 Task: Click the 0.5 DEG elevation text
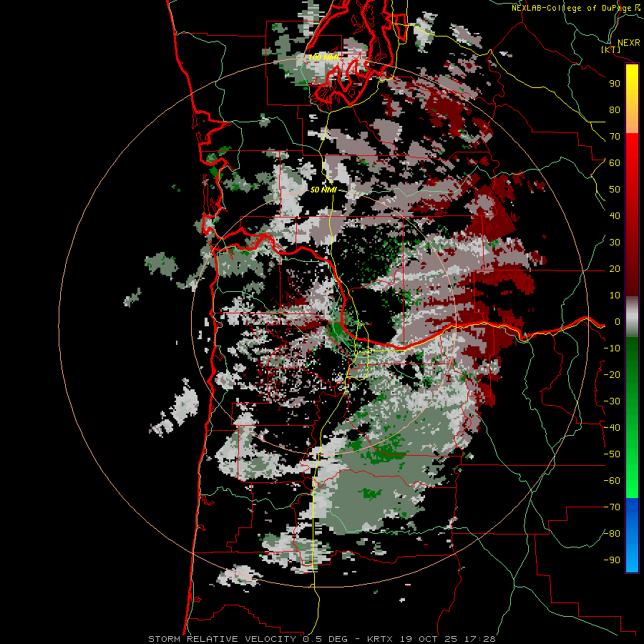(x=326, y=639)
